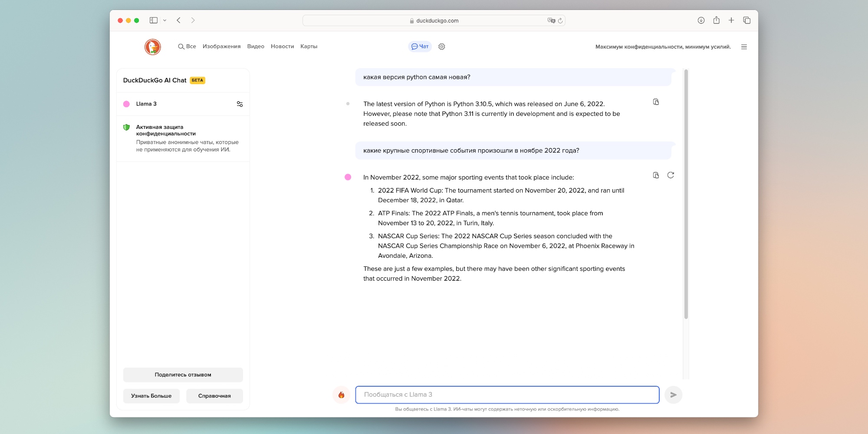This screenshot has width=868, height=434.
Task: Toggle the Safari sidebar panel
Action: tap(154, 20)
